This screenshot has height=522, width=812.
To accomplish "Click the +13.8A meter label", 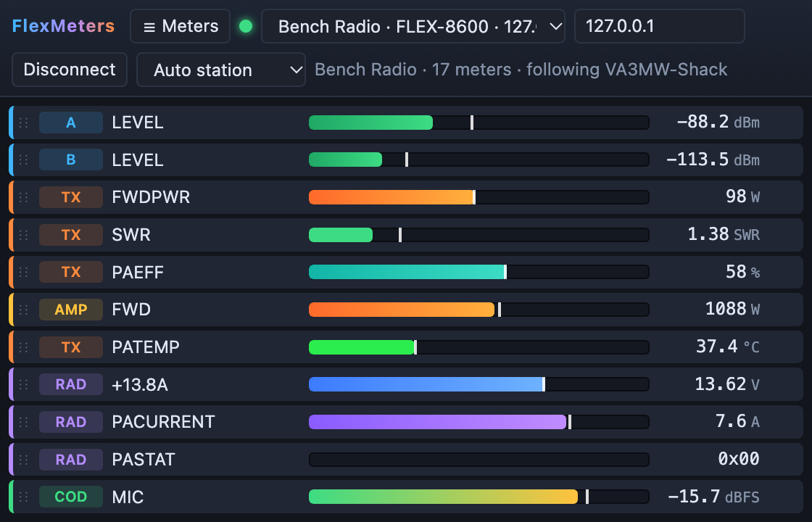I will point(140,384).
